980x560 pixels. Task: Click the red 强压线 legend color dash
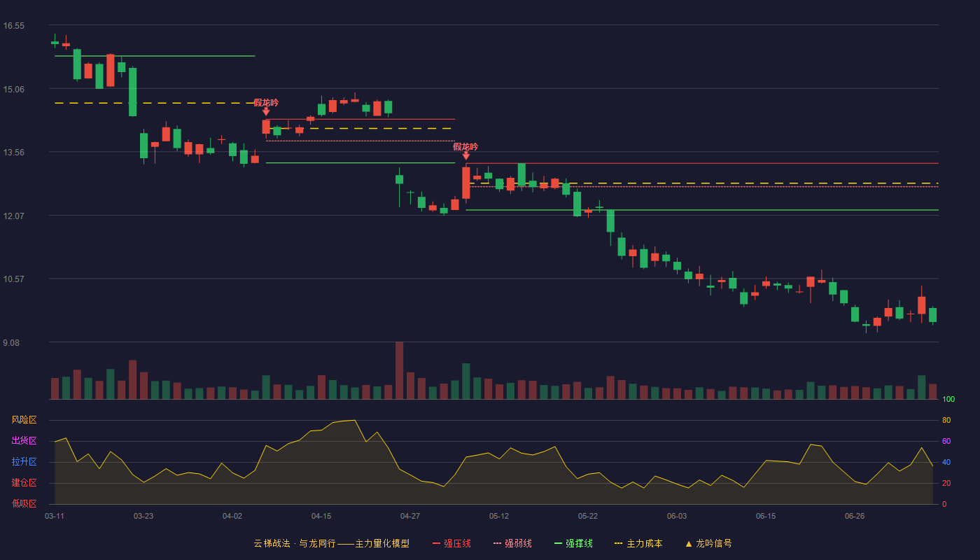(x=437, y=543)
